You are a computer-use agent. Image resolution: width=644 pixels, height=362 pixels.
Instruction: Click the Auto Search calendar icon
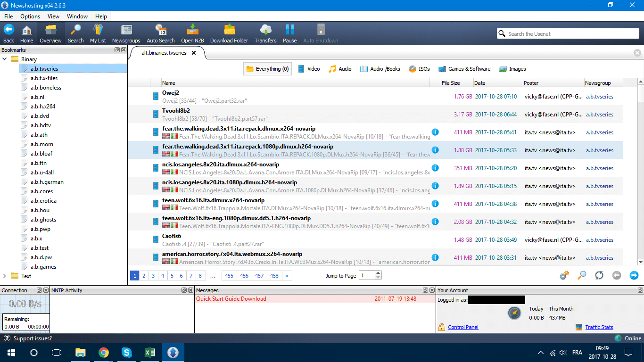tap(160, 30)
